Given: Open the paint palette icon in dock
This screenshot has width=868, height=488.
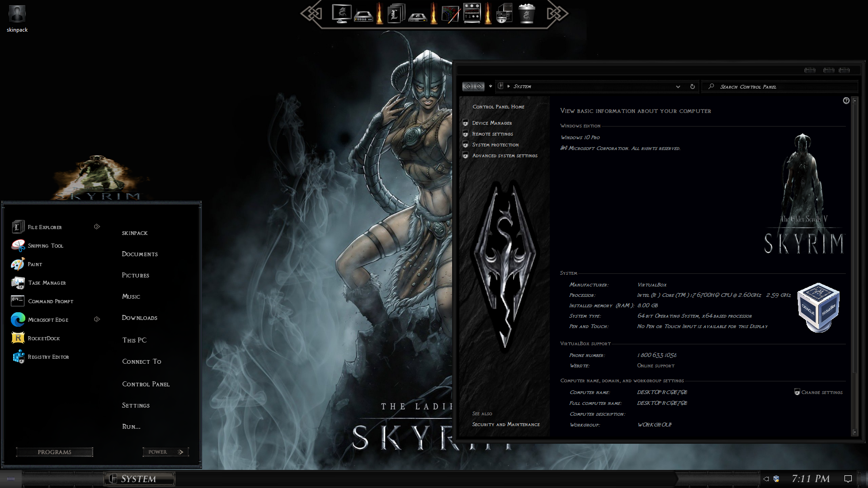Looking at the screenshot, I should click(450, 14).
